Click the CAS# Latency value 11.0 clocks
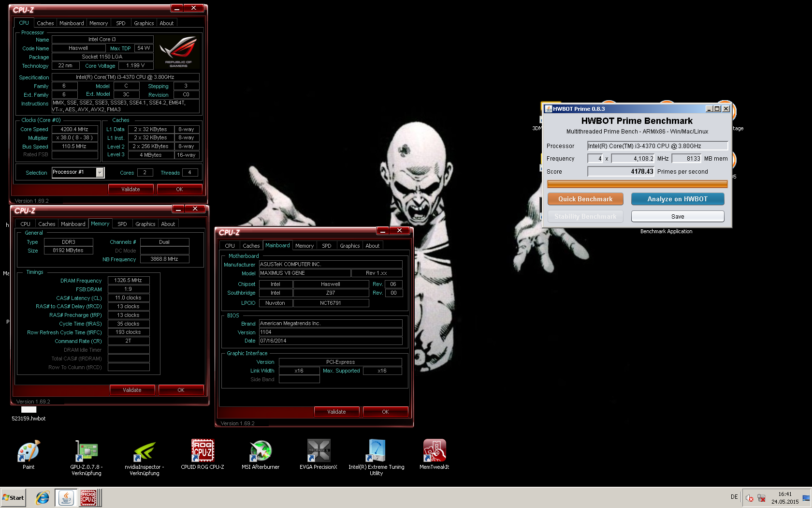812x508 pixels. click(x=129, y=298)
